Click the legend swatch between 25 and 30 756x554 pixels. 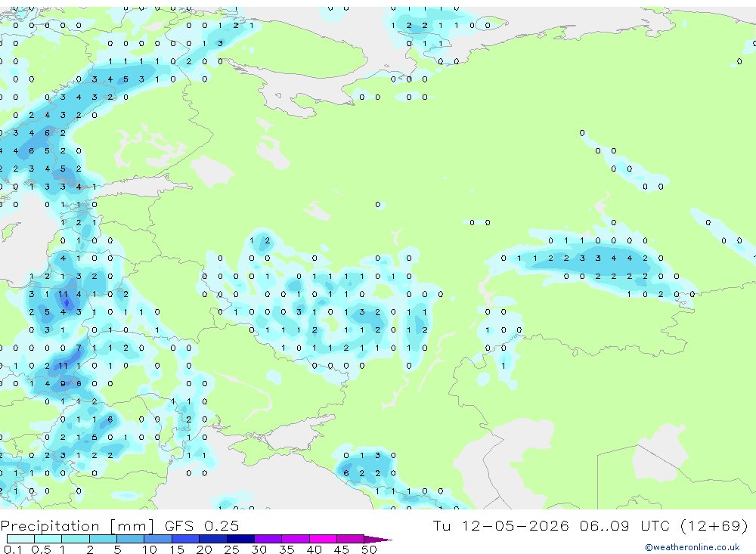click(240, 539)
